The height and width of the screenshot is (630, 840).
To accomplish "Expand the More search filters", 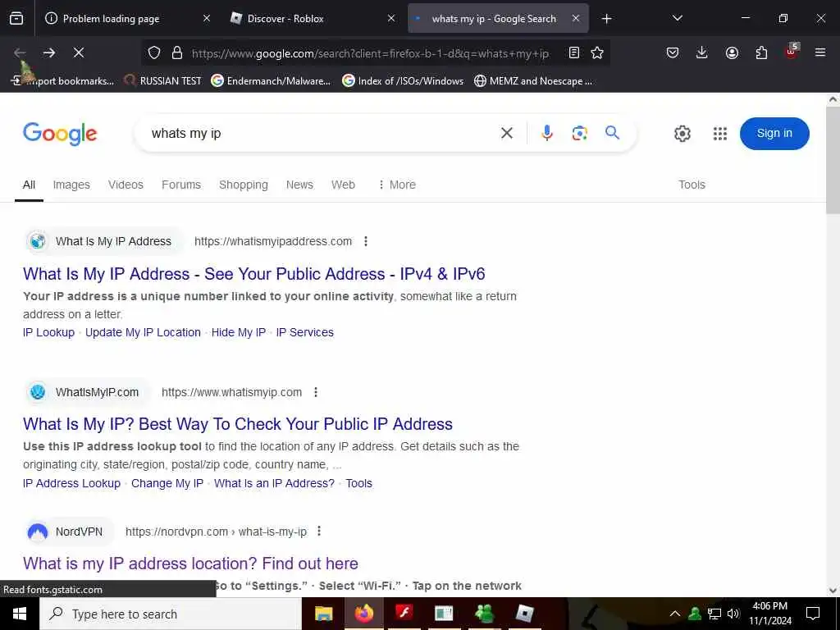I will click(397, 185).
